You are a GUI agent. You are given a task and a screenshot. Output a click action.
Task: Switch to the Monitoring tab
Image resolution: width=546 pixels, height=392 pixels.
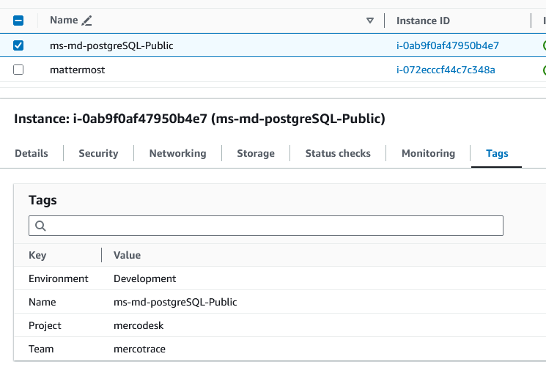[428, 154]
